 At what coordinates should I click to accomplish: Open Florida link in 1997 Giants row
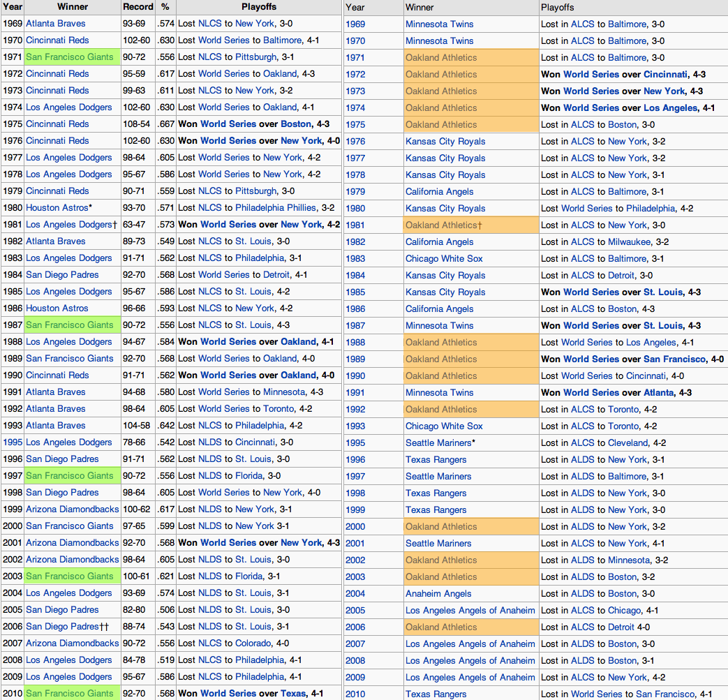tap(249, 476)
